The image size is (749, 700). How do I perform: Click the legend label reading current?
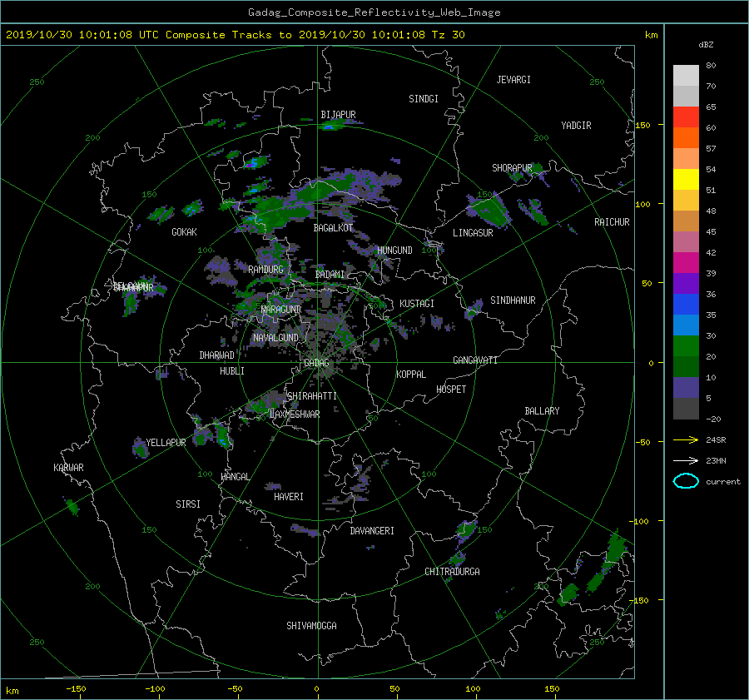pyautogui.click(x=722, y=482)
